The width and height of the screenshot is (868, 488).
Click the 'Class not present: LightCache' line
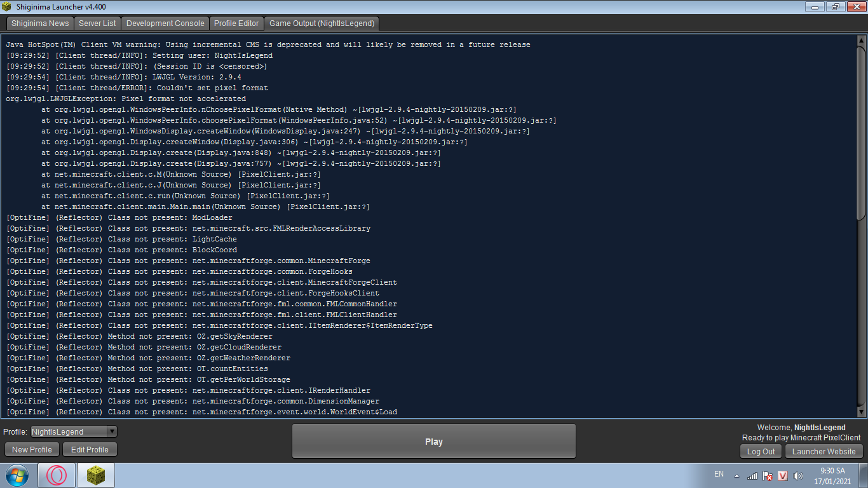click(121, 240)
